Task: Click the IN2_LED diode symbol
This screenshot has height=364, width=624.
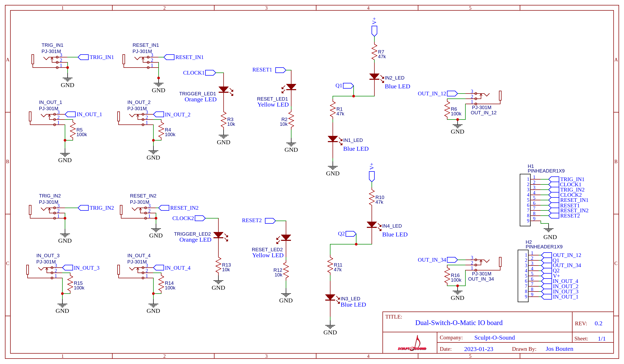Action: (374, 76)
